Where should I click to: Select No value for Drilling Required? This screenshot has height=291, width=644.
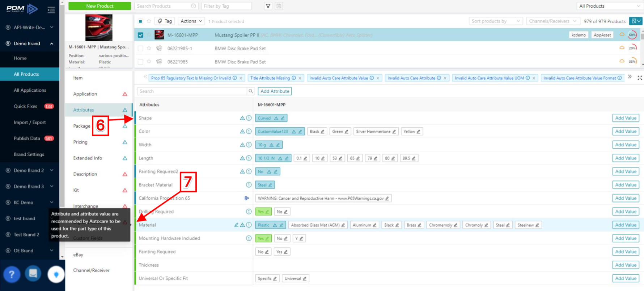click(282, 212)
